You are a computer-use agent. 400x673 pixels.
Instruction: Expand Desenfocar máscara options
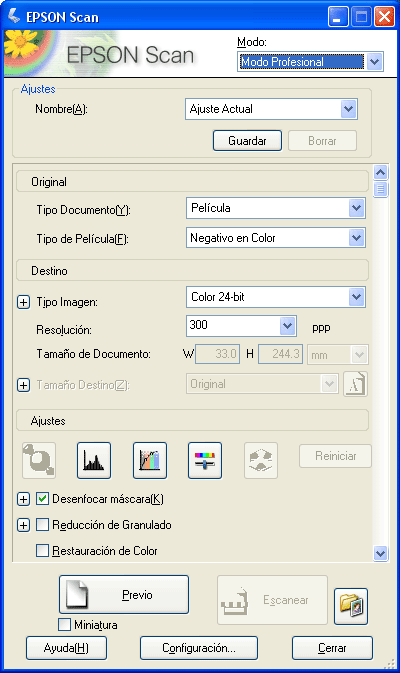click(x=24, y=499)
